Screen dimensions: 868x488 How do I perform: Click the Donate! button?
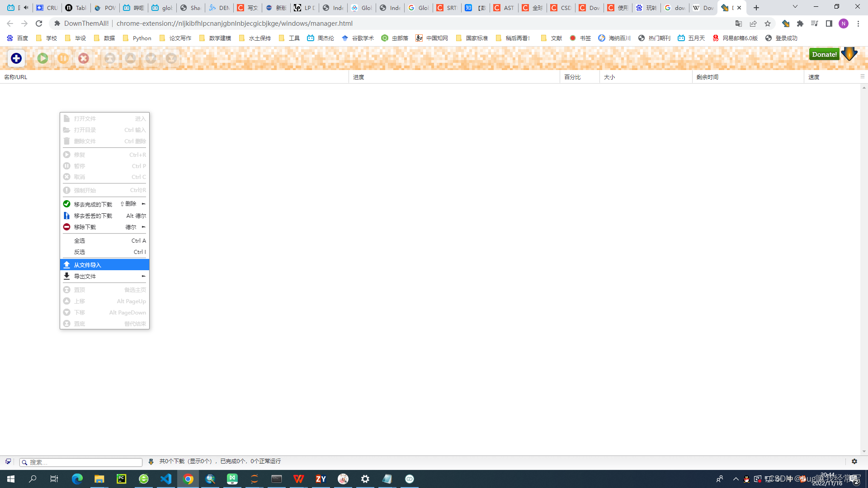pyautogui.click(x=824, y=54)
